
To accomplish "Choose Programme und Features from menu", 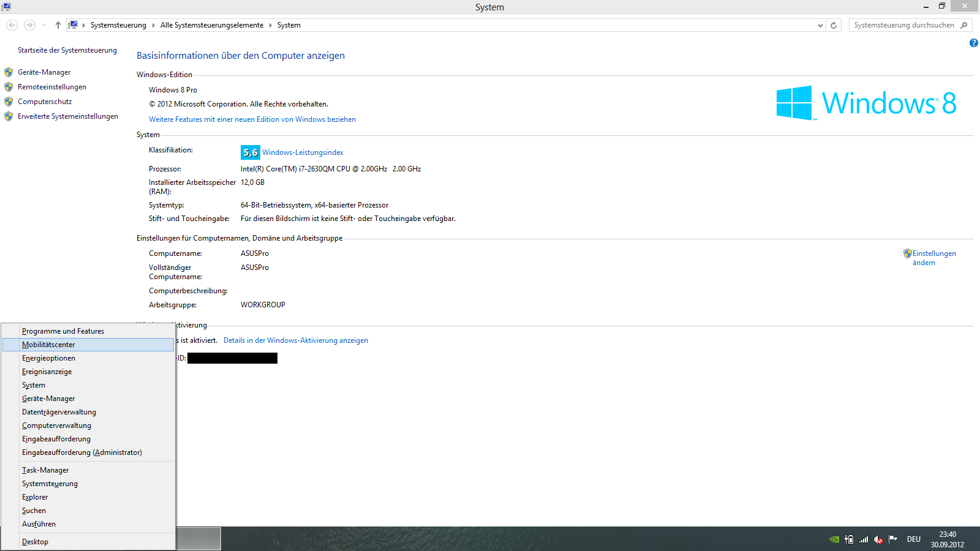I will 88,331.
